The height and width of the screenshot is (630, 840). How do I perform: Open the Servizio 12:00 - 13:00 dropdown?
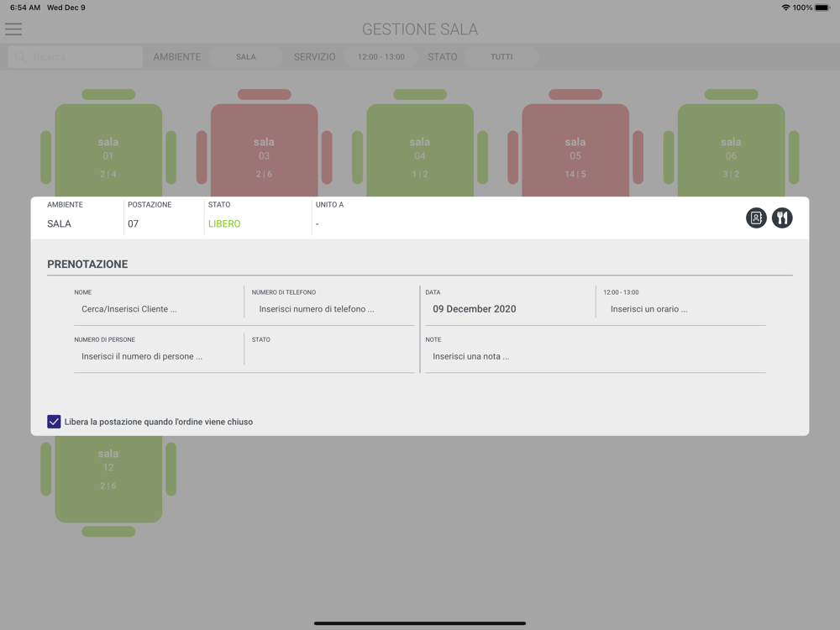(x=381, y=57)
